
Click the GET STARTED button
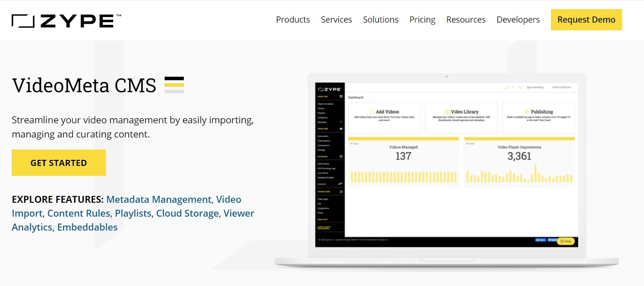[x=59, y=163]
